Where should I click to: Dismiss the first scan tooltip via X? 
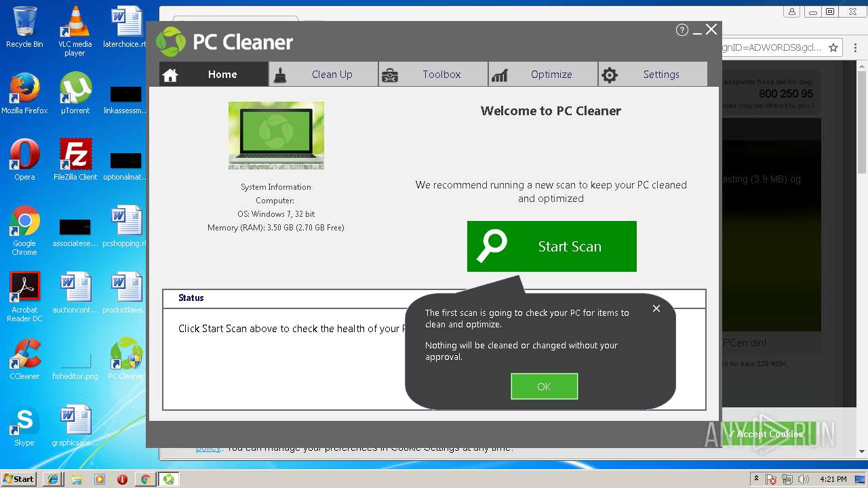pos(656,308)
